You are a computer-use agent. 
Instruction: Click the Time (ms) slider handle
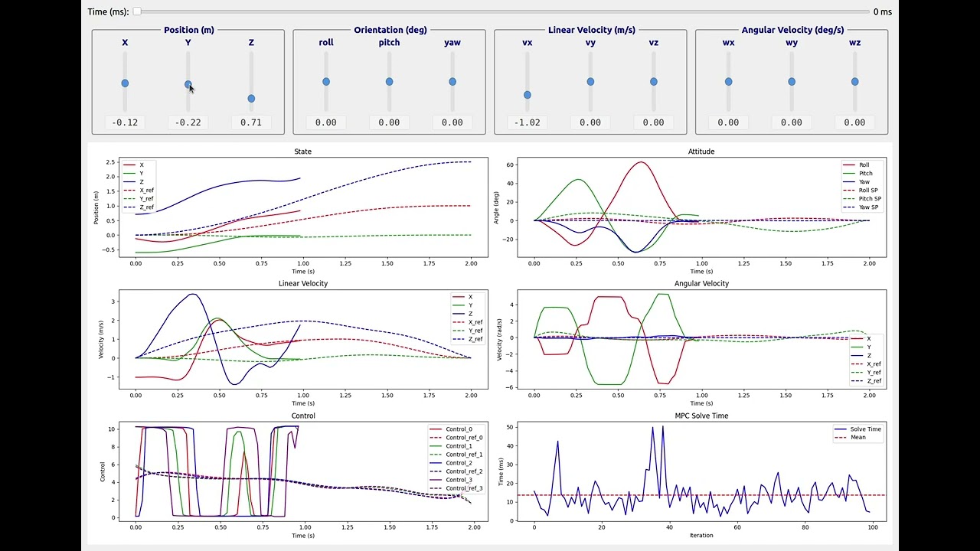click(137, 11)
